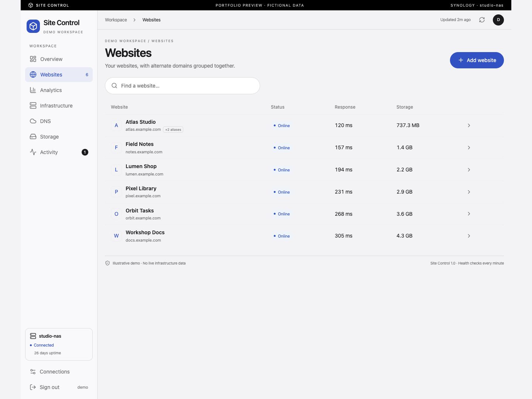Click the +2 aliases tag
Screen dimensions: 532x399
[x=173, y=130]
